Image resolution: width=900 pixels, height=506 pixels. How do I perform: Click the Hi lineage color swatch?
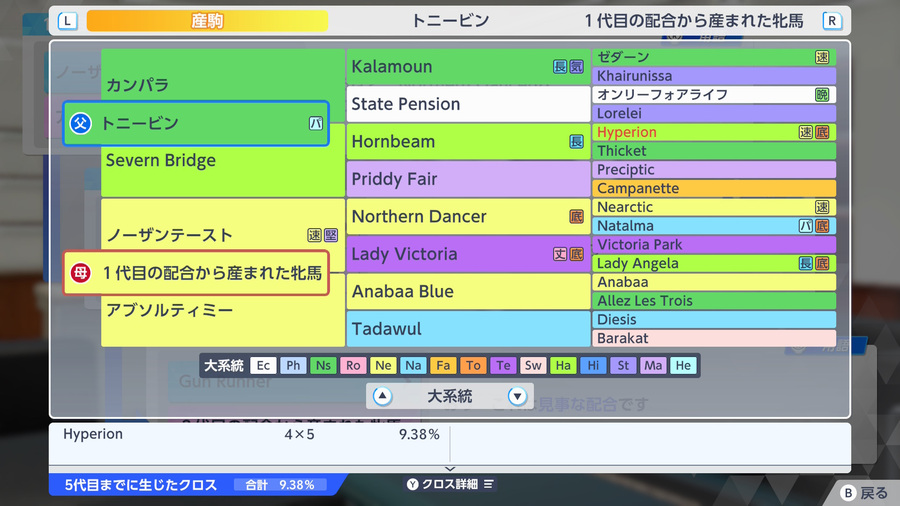[593, 365]
